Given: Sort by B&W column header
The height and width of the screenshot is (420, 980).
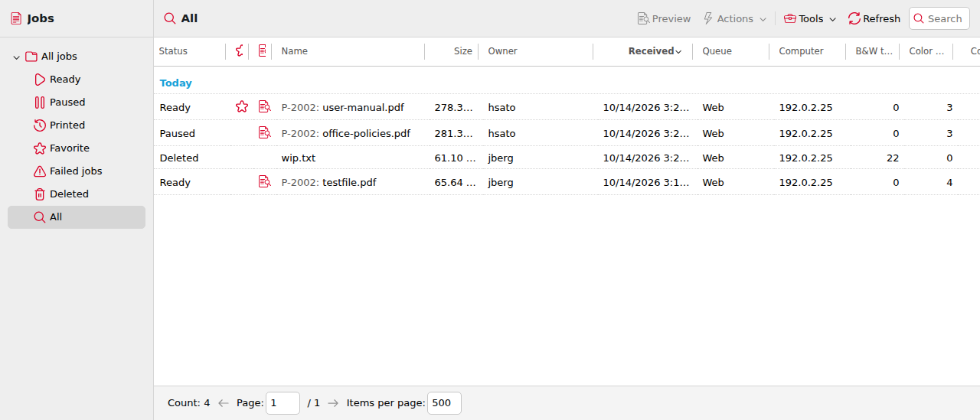Looking at the screenshot, I should [x=874, y=51].
